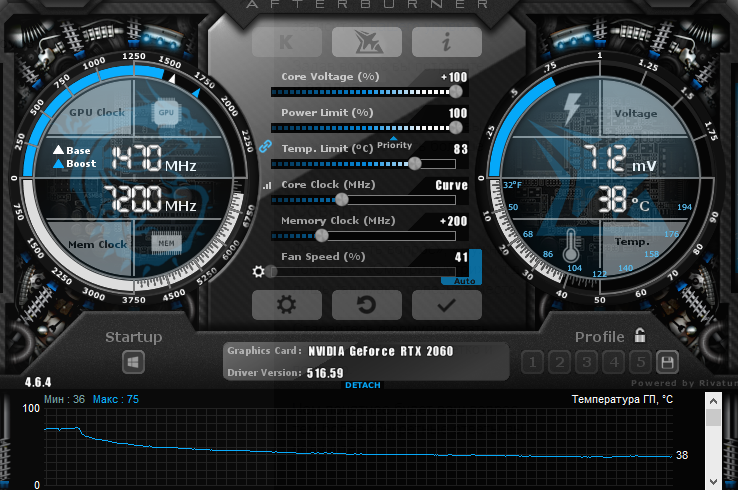The width and height of the screenshot is (738, 490).
Task: Click the Base clock legend label
Action: (72, 150)
